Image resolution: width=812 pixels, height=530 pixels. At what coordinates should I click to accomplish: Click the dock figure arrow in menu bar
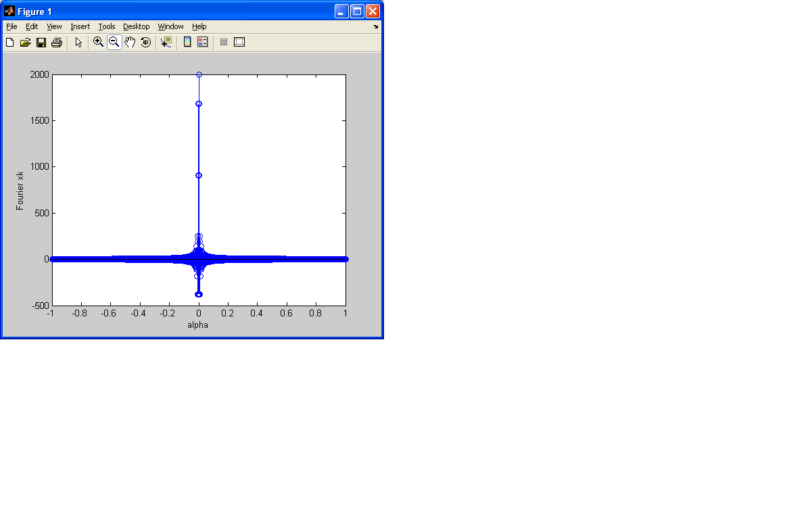pyautogui.click(x=376, y=27)
